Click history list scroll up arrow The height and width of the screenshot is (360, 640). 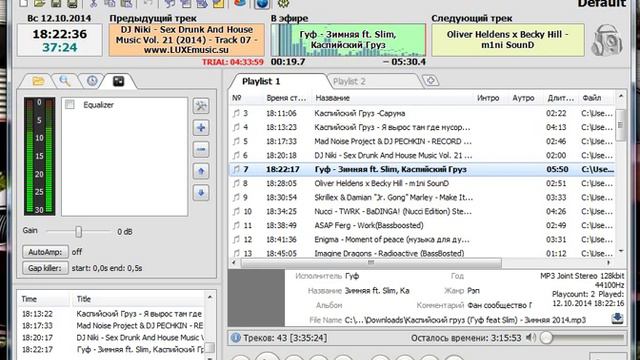[x=209, y=298]
